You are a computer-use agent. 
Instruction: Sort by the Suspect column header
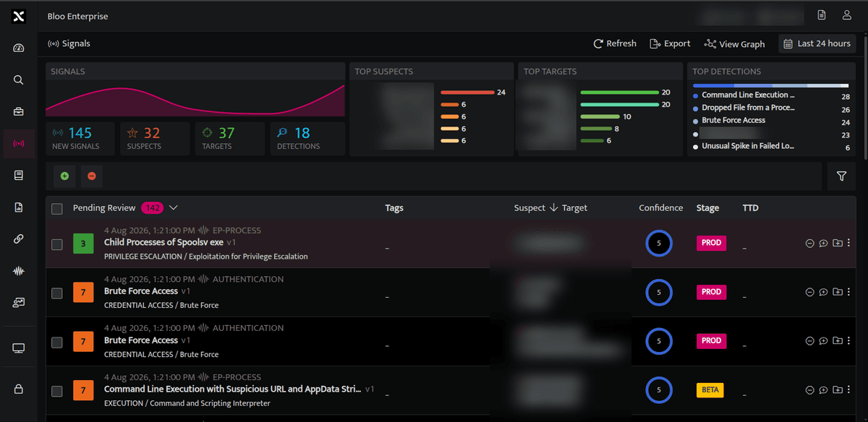click(x=529, y=208)
